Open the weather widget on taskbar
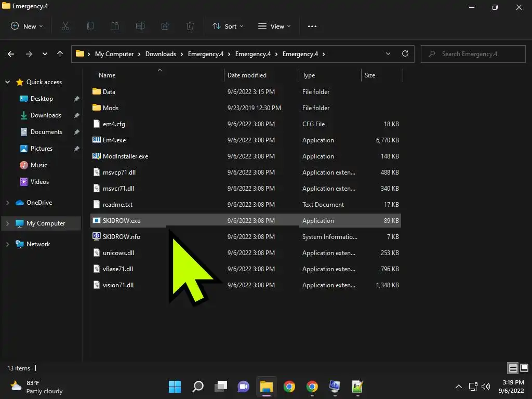This screenshot has height=399, width=532. [36, 387]
